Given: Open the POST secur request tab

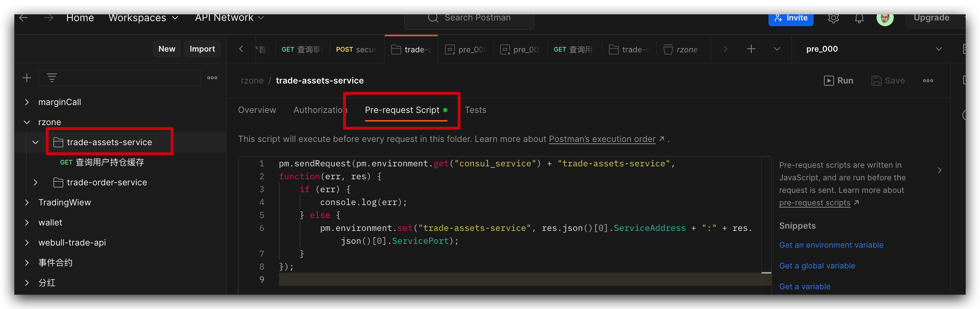Looking at the screenshot, I should click(356, 49).
